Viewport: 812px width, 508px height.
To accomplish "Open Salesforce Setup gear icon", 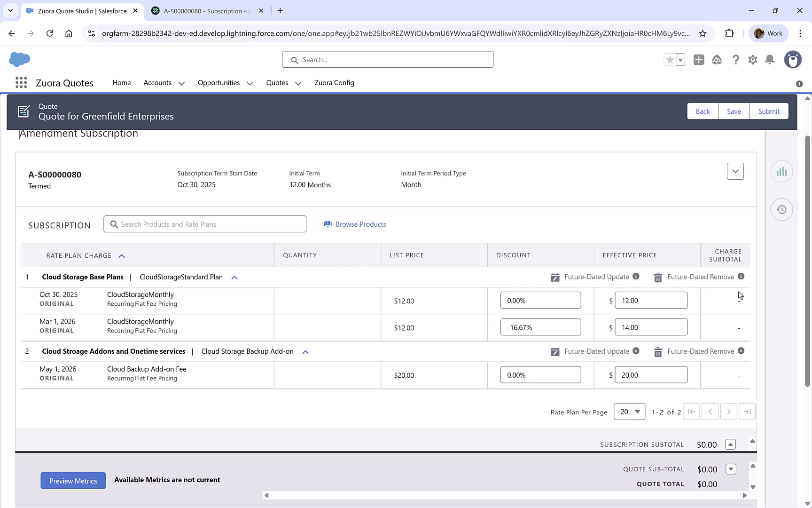I will pos(752,60).
